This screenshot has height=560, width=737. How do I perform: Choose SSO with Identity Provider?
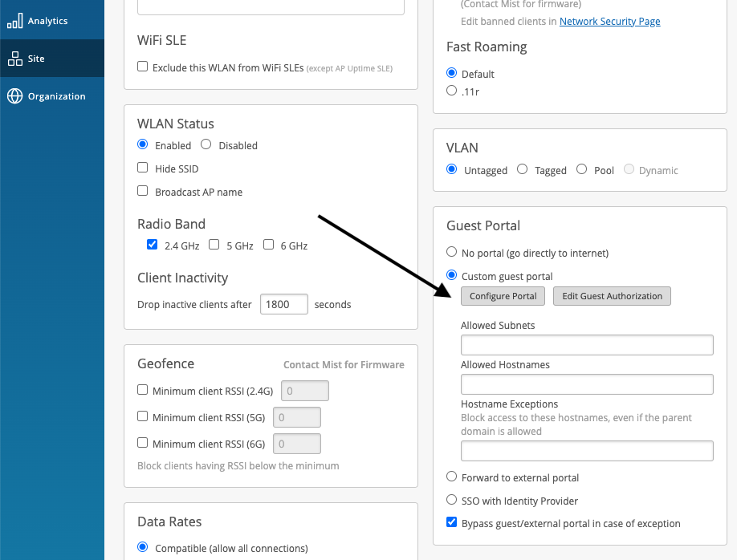click(451, 501)
